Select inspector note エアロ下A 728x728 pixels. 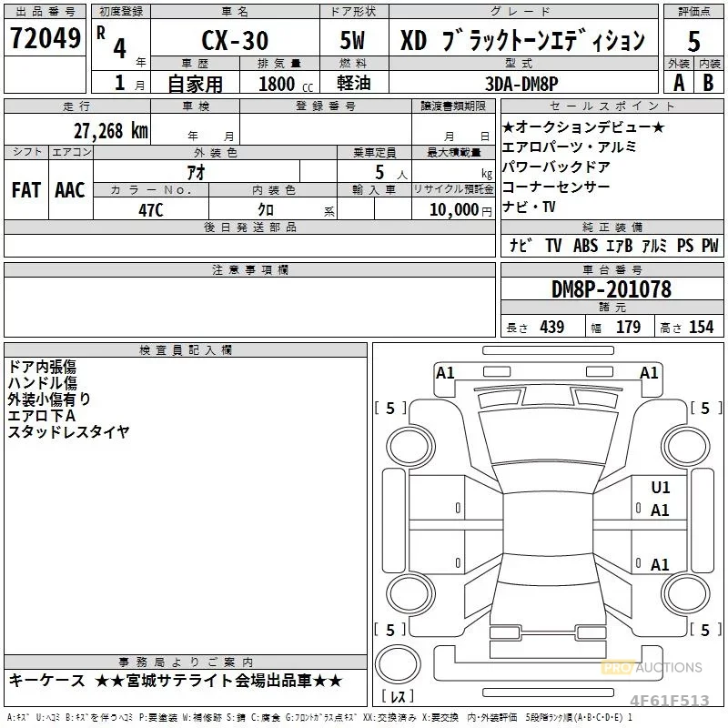point(42,416)
